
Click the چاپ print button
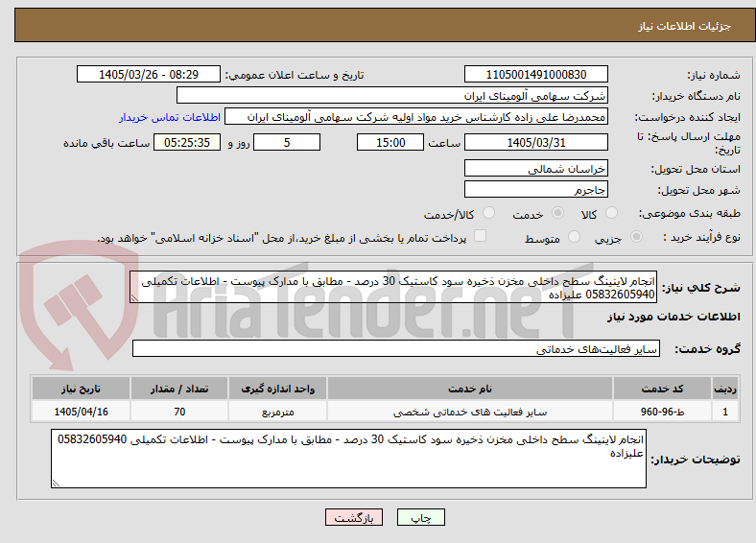coord(420,517)
